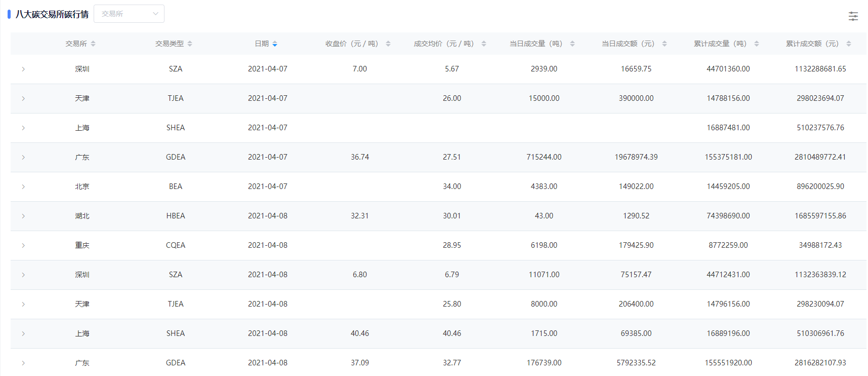Click the daily volume 715244.00
The width and height of the screenshot is (868, 376).
tap(544, 157)
